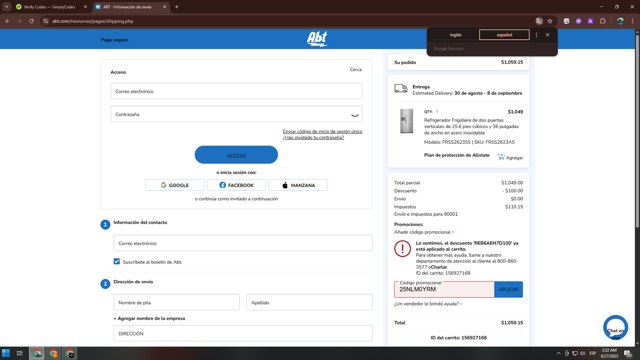The height and width of the screenshot is (360, 640).
Task: Open a new browser tab
Action: click(176, 7)
